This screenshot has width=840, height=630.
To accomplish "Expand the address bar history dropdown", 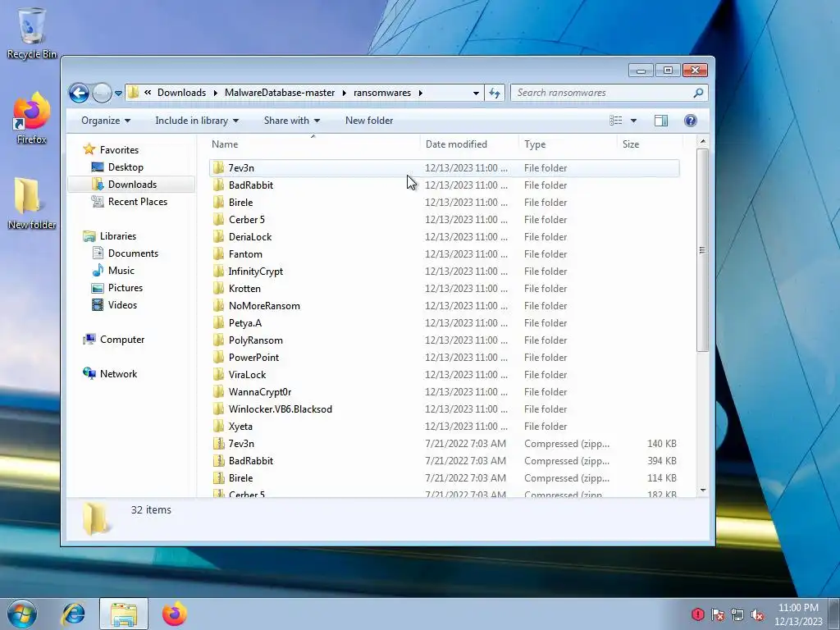I will [x=476, y=94].
